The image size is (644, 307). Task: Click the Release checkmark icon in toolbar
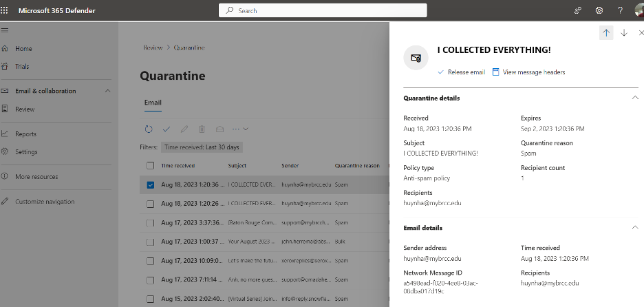[167, 129]
